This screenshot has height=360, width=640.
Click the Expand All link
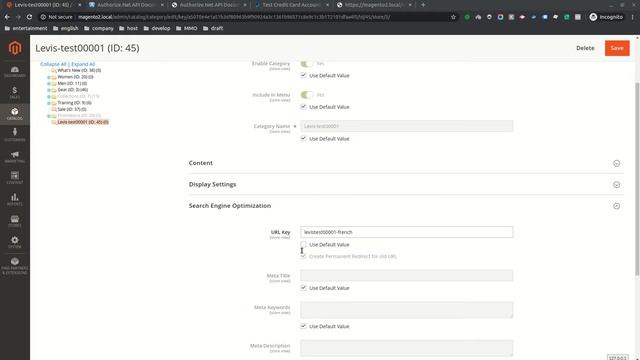coord(83,64)
